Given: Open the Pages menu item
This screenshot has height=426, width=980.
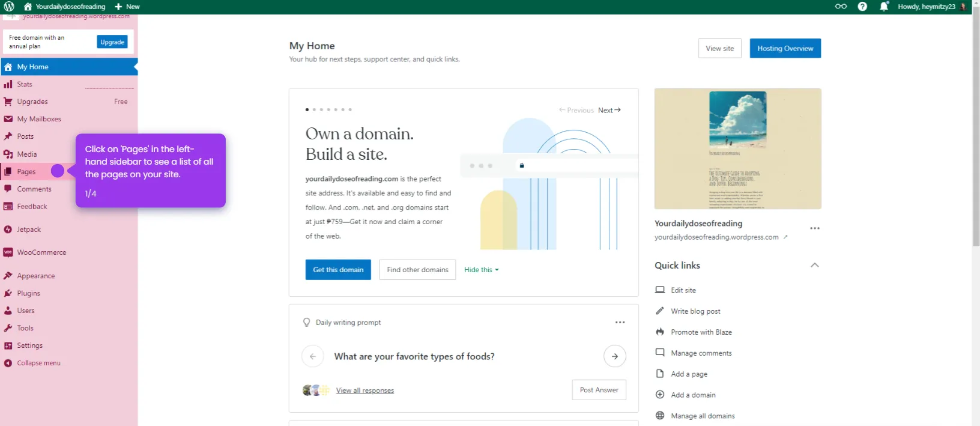Looking at the screenshot, I should pos(25,171).
